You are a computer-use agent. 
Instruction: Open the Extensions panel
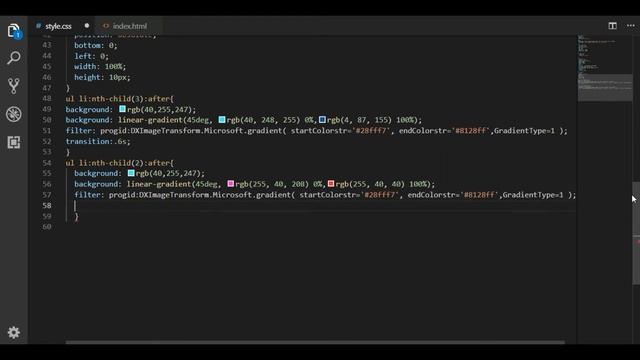coord(14,142)
